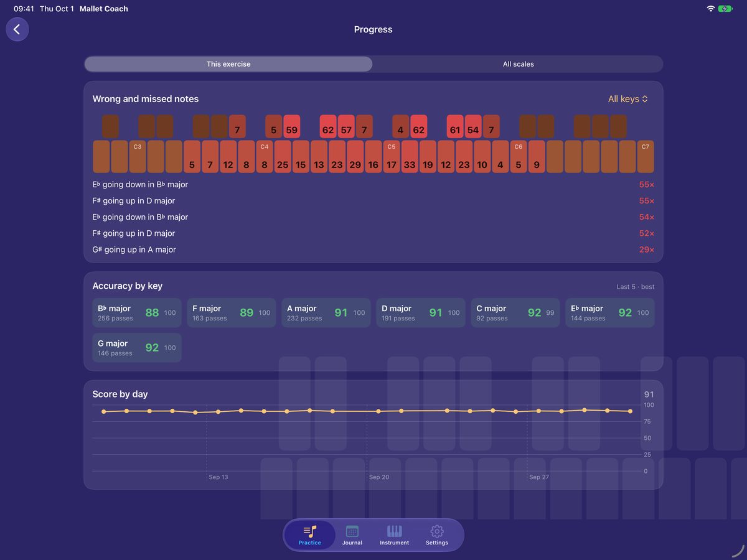Tap the white key showing 19

pyautogui.click(x=428, y=156)
